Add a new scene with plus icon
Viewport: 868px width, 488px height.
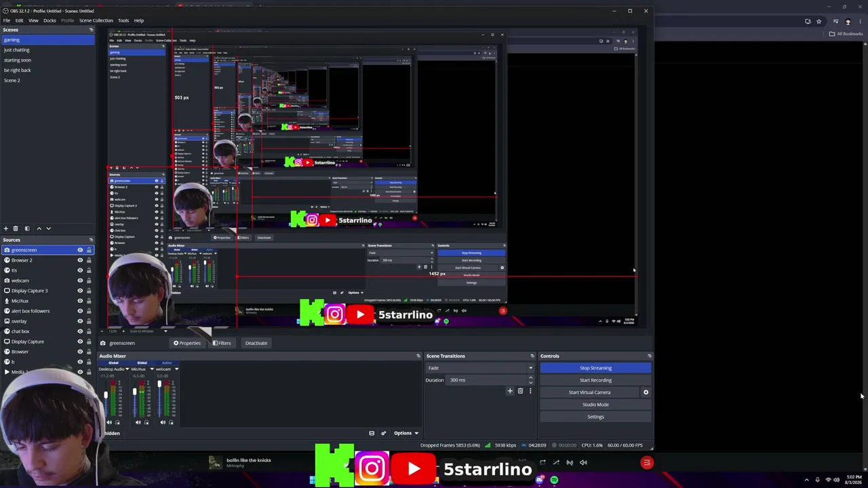pos(6,228)
